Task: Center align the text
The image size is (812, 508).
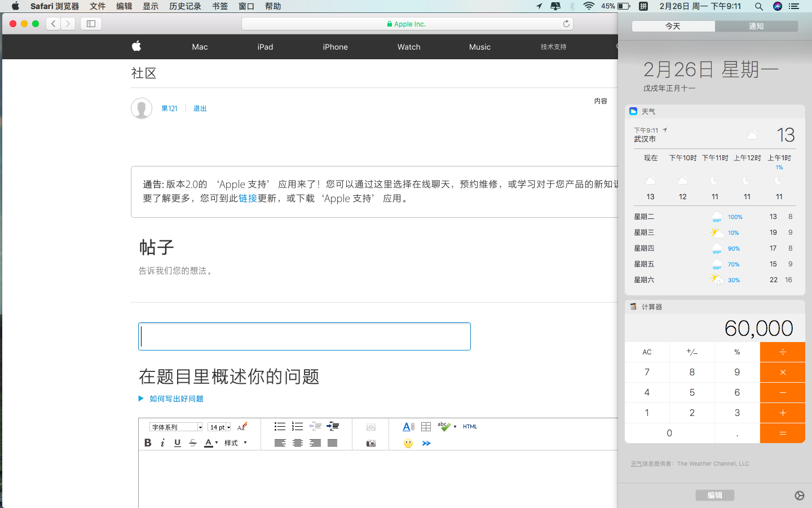Action: [x=297, y=443]
